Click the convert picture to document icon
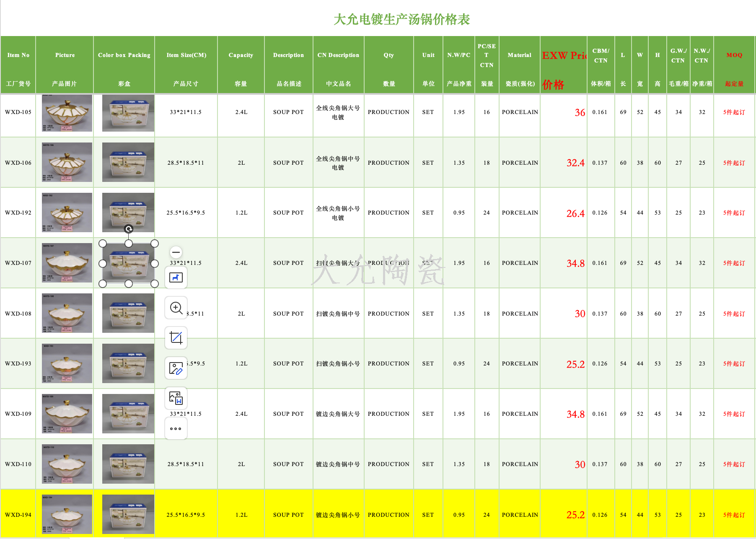Image resolution: width=756 pixels, height=539 pixels. pos(176,398)
